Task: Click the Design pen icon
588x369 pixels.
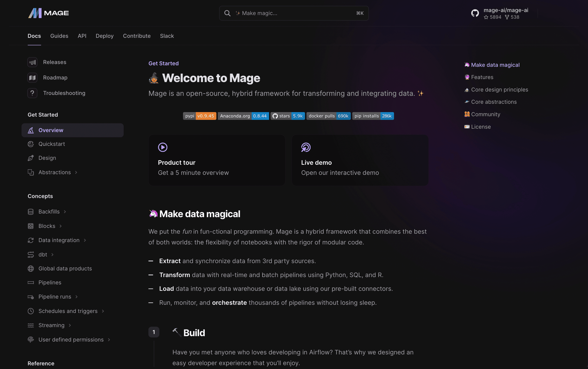Action: point(30,158)
